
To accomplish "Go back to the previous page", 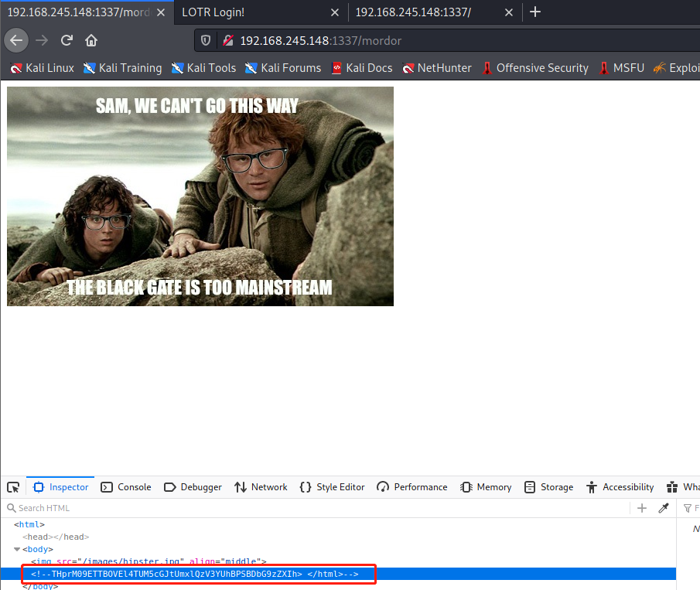I will pos(16,41).
